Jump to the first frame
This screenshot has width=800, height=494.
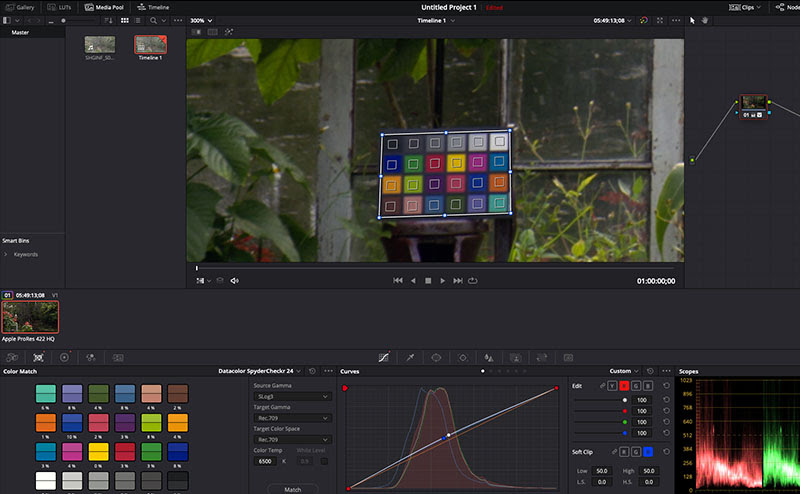398,281
